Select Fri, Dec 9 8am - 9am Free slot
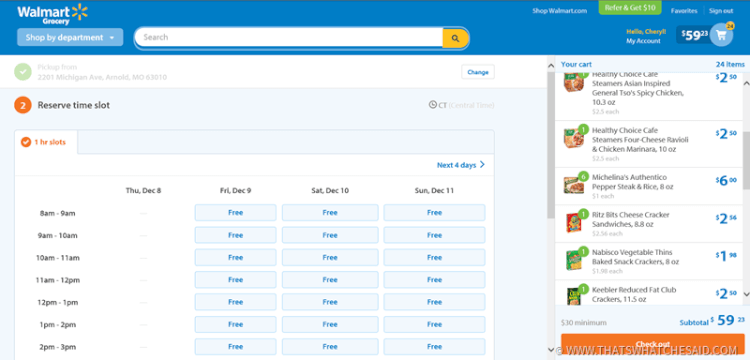This screenshot has height=360, width=750. coord(235,213)
